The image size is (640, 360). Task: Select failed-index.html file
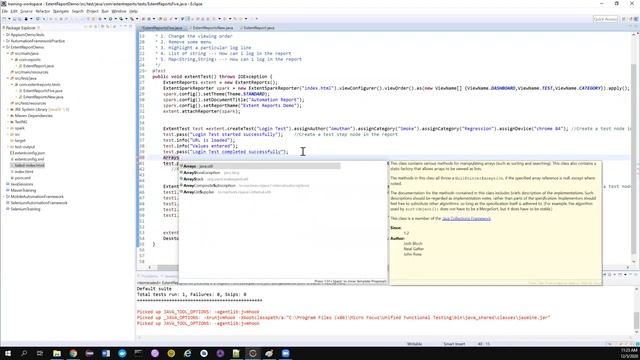(x=29, y=165)
